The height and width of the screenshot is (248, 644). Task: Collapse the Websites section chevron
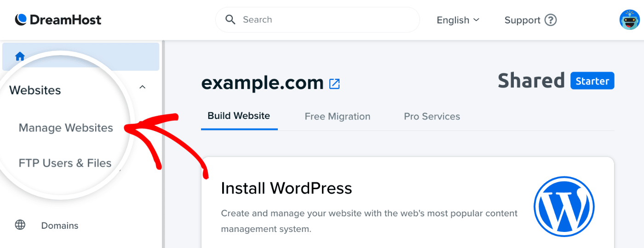(143, 87)
